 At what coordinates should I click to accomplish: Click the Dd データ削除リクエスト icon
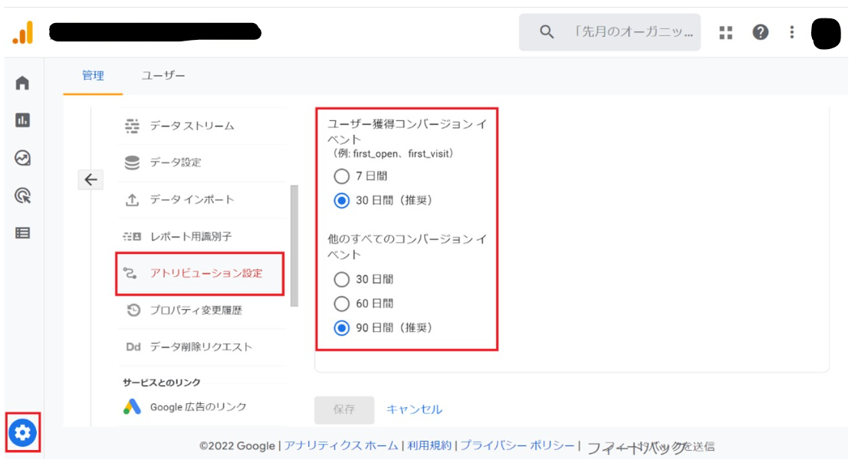[x=133, y=347]
